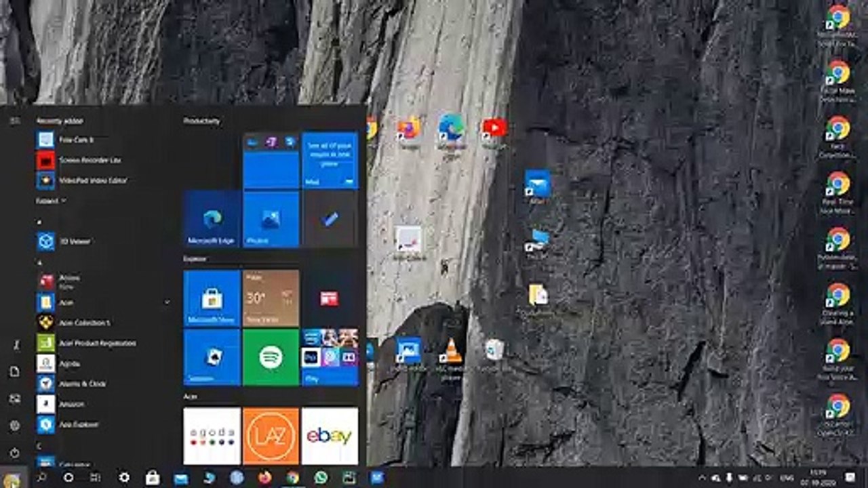
Task: Launch Free Cam 8 from recently added
Action: (x=100, y=140)
